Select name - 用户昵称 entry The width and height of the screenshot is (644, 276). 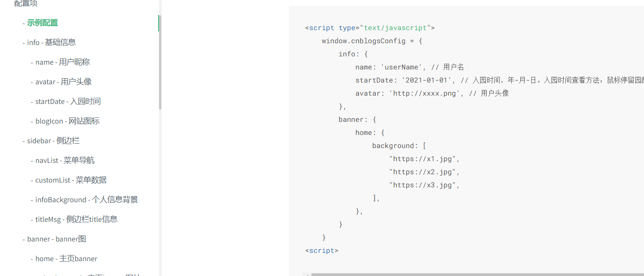pos(62,62)
